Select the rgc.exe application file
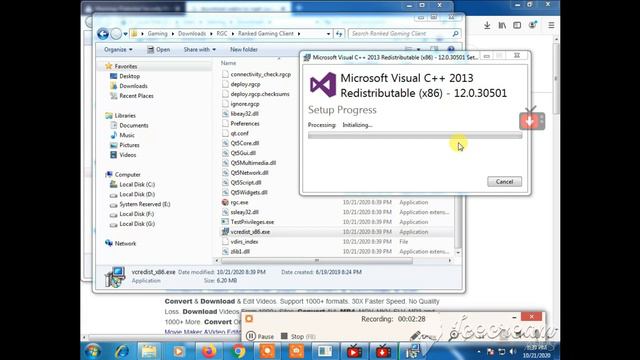This screenshot has height=360, width=640. click(x=239, y=202)
